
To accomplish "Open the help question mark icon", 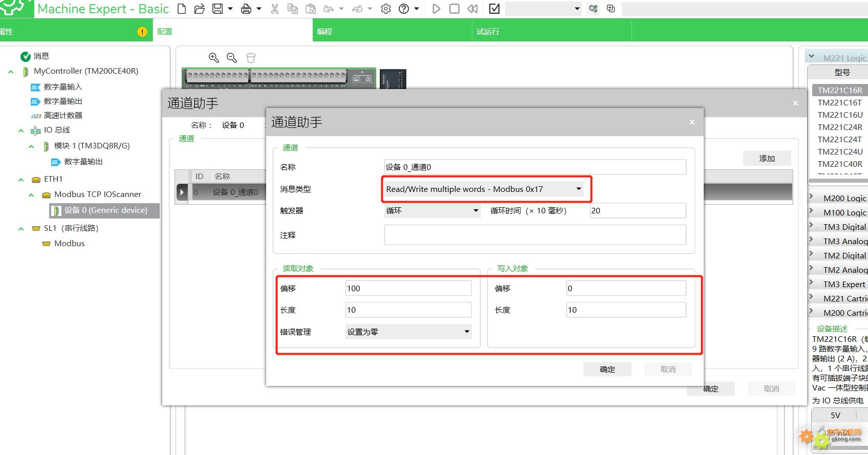I will point(404,9).
